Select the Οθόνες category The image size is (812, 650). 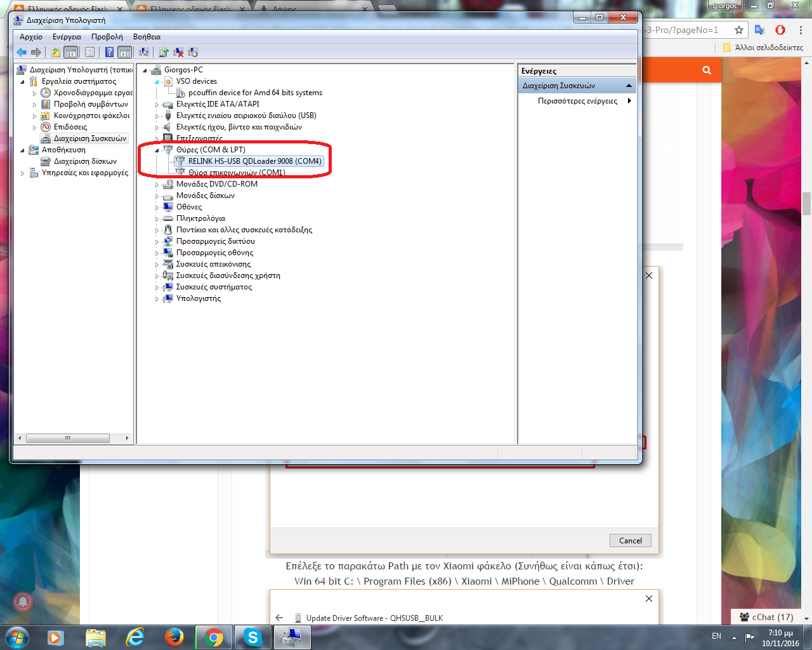[x=189, y=207]
